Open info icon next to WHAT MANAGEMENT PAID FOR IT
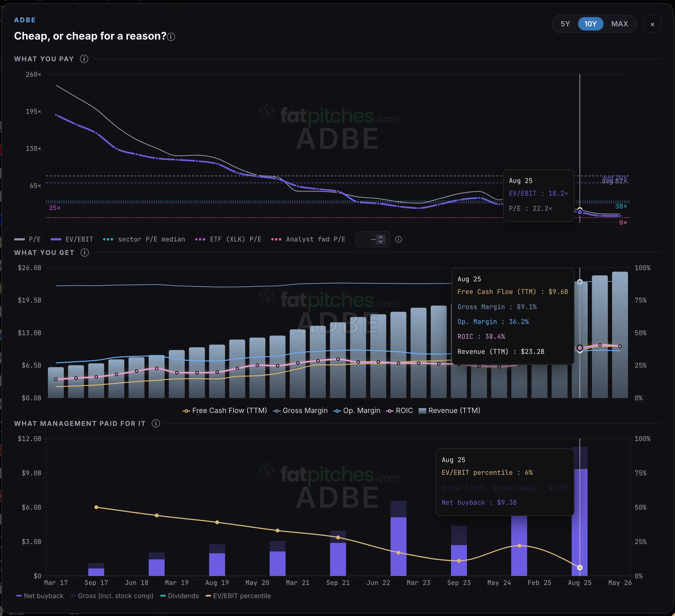Viewport: 675px width, 616px height. point(156,423)
